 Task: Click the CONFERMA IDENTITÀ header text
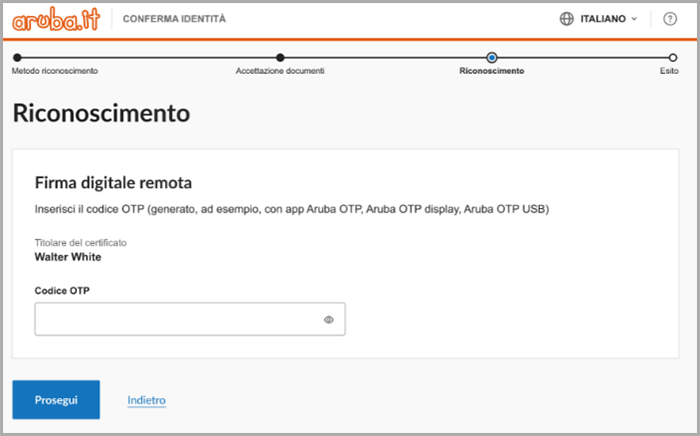174,19
